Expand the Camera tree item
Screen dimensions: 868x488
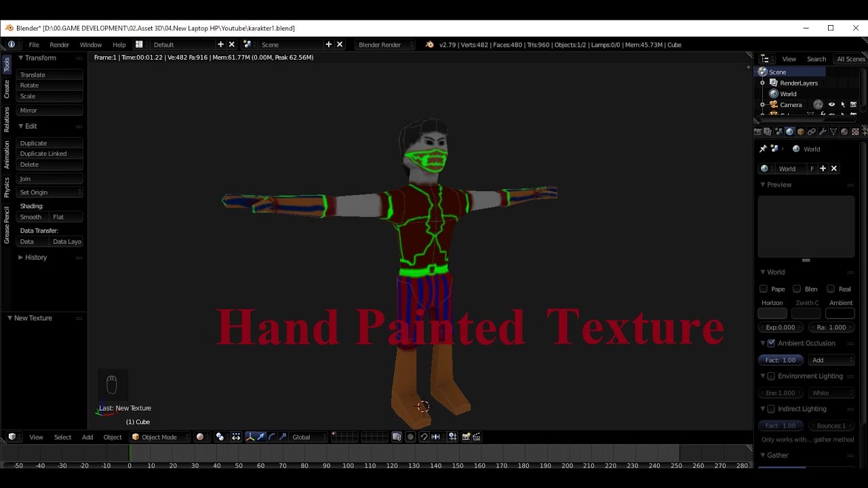[x=762, y=105]
